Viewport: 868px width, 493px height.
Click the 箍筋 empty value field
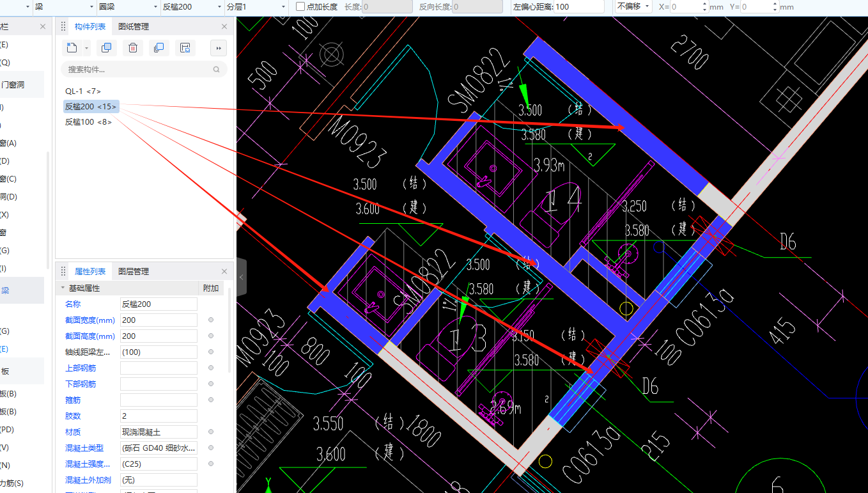coord(159,400)
